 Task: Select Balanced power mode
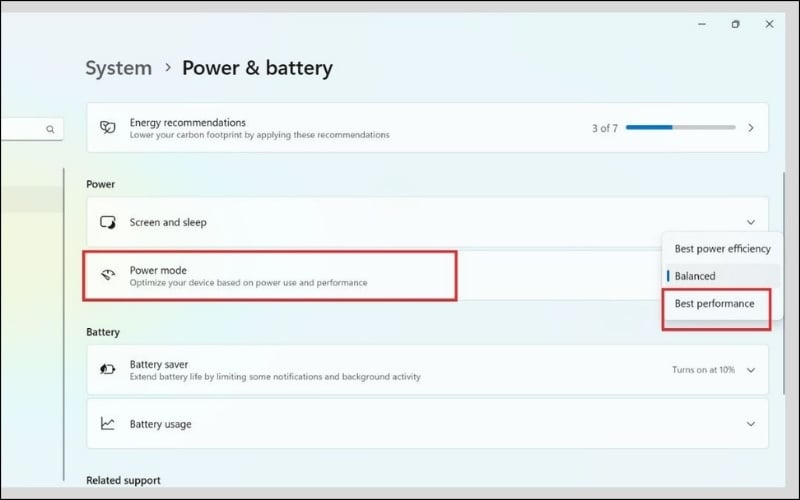(695, 276)
